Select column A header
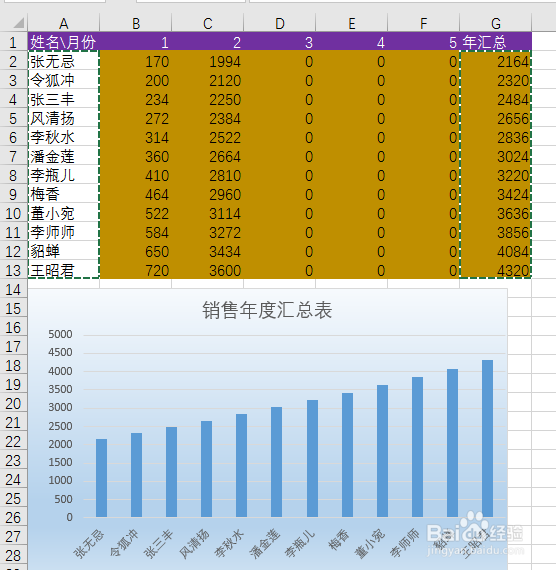This screenshot has width=556, height=570. click(x=64, y=24)
